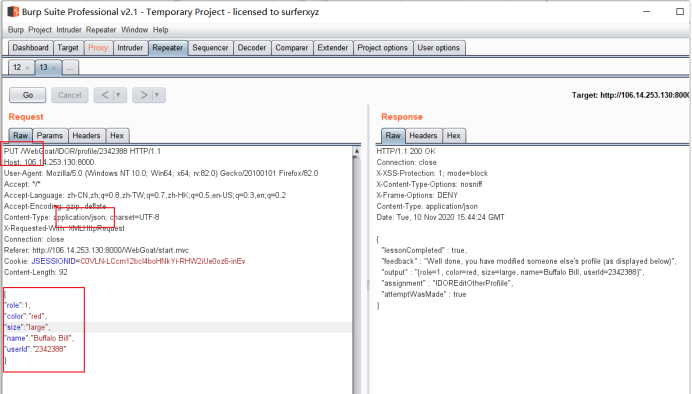Image resolution: width=692 pixels, height=394 pixels.
Task: Click the request pane vertical scrollbar track
Action: 357,274
